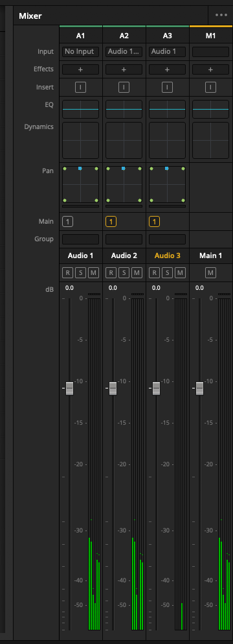This screenshot has width=233, height=644.
Task: Toggle Main 1 bus assignment on A3
Action: [154, 222]
